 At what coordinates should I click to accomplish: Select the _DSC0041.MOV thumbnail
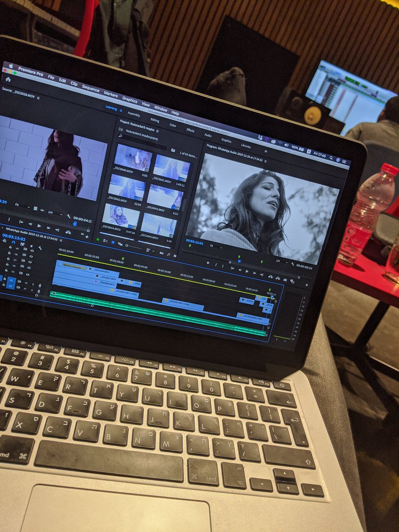point(171,169)
